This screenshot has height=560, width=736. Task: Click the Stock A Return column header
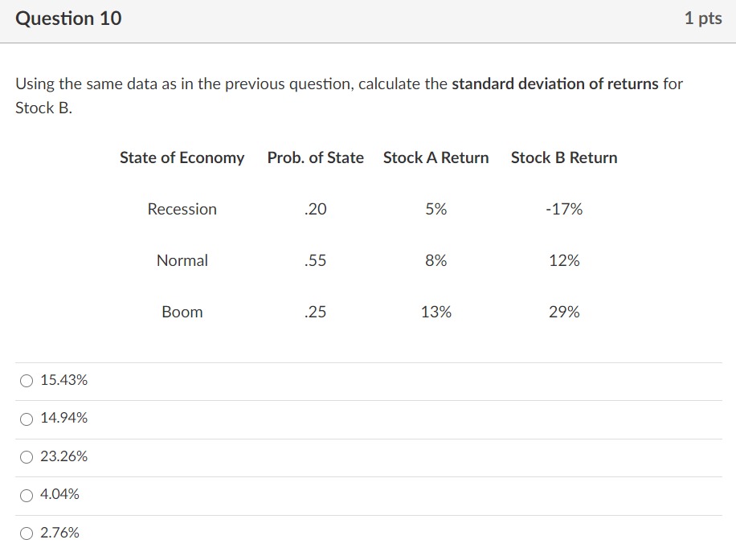[435, 158]
